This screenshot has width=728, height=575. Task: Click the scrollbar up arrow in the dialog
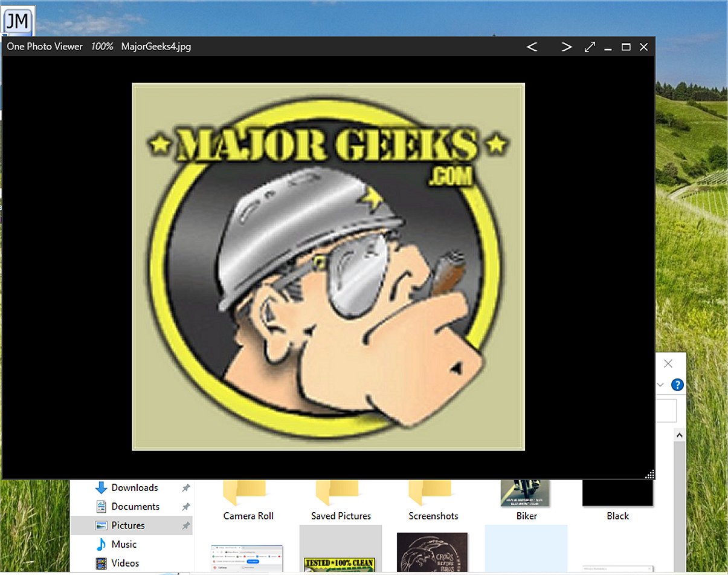click(x=679, y=435)
